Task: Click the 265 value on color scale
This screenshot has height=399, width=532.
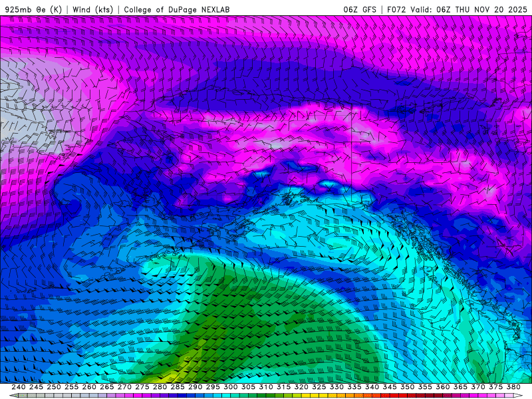Action: click(106, 387)
